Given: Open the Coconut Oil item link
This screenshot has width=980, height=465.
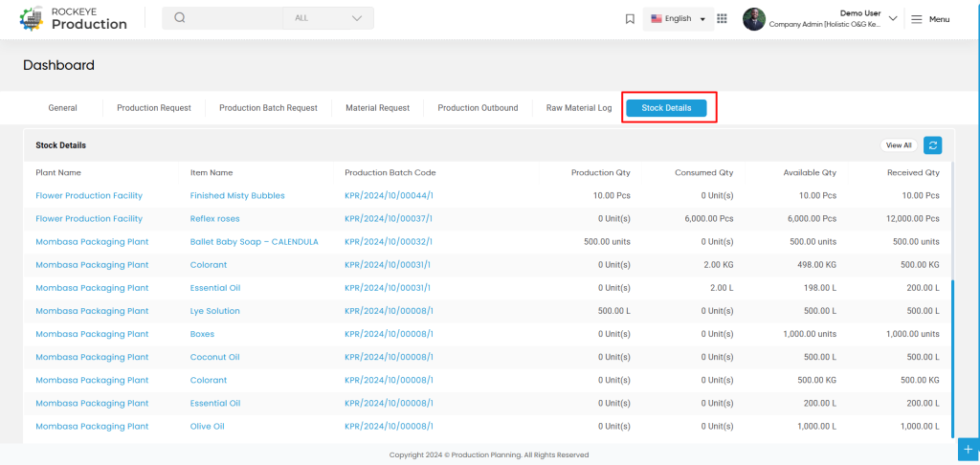Looking at the screenshot, I should 215,358.
